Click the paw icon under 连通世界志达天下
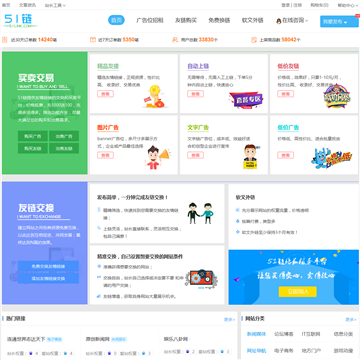Image resolution: width=360 pixels, height=360 pixels. (31, 353)
